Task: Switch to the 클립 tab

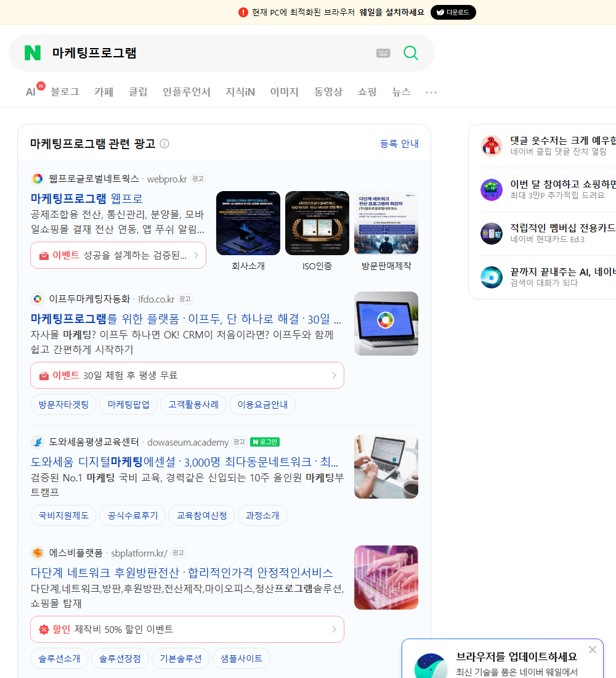Action: click(138, 92)
